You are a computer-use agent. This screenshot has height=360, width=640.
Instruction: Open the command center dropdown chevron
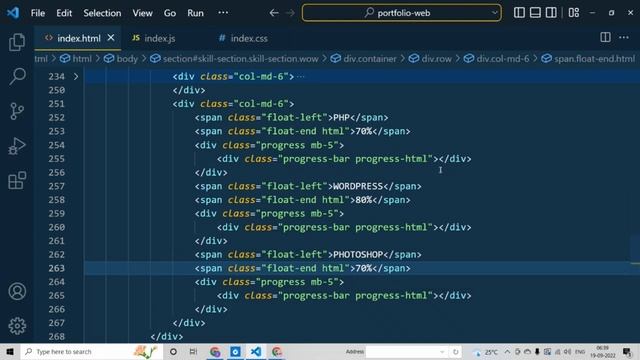point(494,13)
